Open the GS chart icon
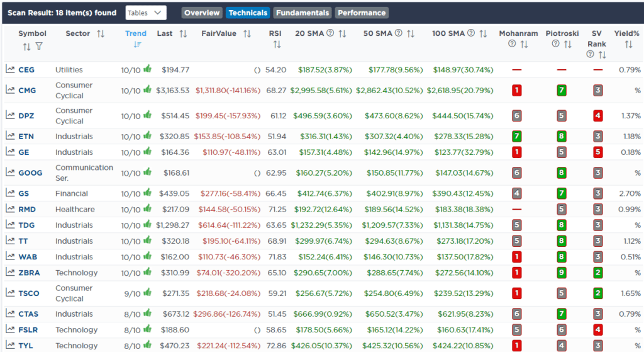644x352 pixels. pyautogui.click(x=10, y=193)
